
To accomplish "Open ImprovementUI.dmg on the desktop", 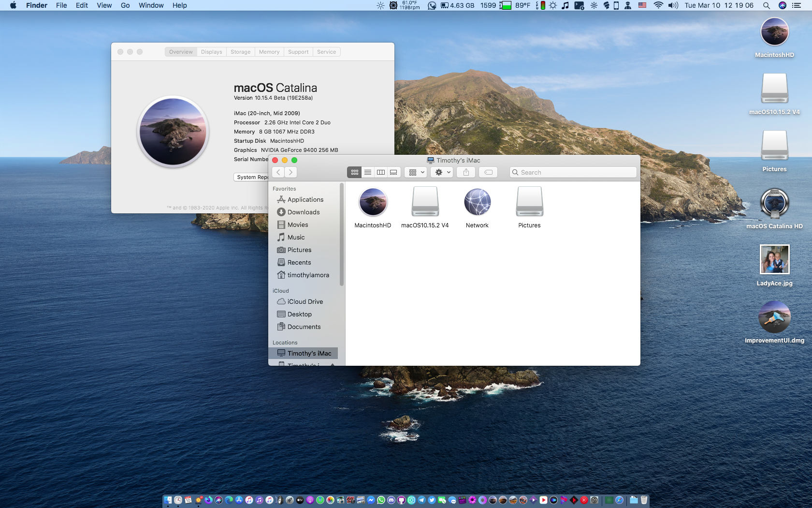I will tap(774, 317).
